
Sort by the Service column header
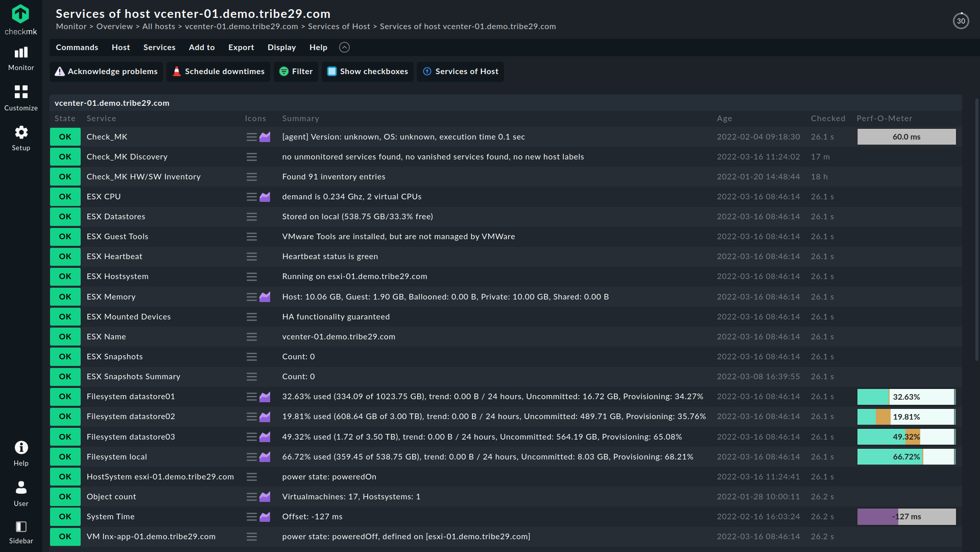pos(101,119)
